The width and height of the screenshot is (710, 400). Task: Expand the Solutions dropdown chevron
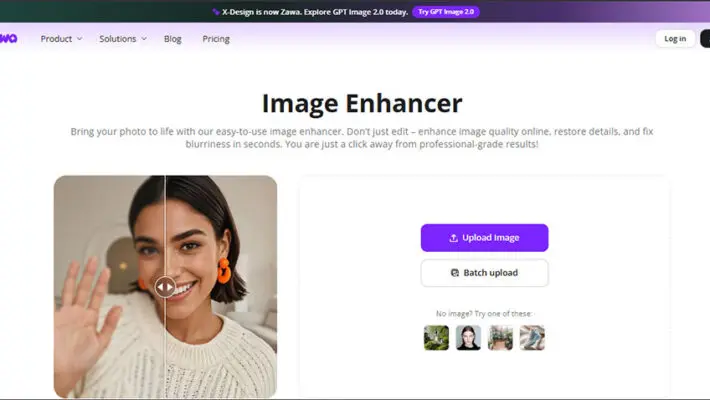144,39
